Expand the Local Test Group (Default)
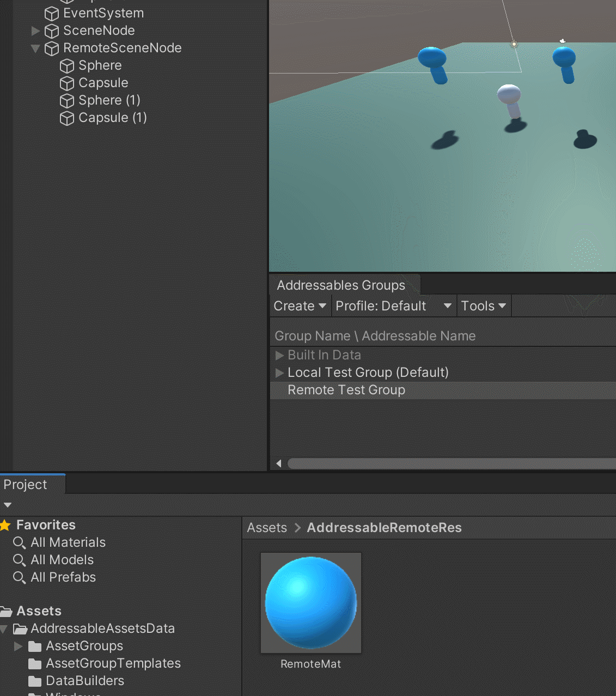 click(279, 373)
